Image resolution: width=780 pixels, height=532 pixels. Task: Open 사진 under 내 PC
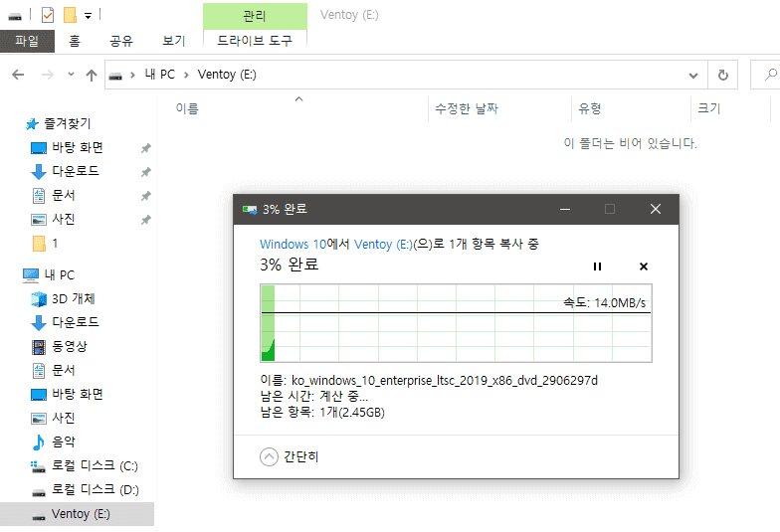[x=64, y=418]
